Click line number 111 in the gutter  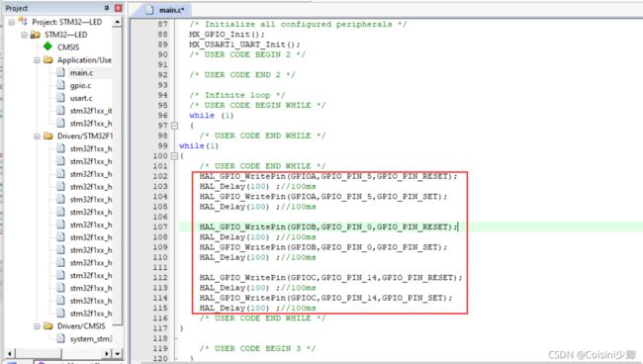pyautogui.click(x=160, y=267)
